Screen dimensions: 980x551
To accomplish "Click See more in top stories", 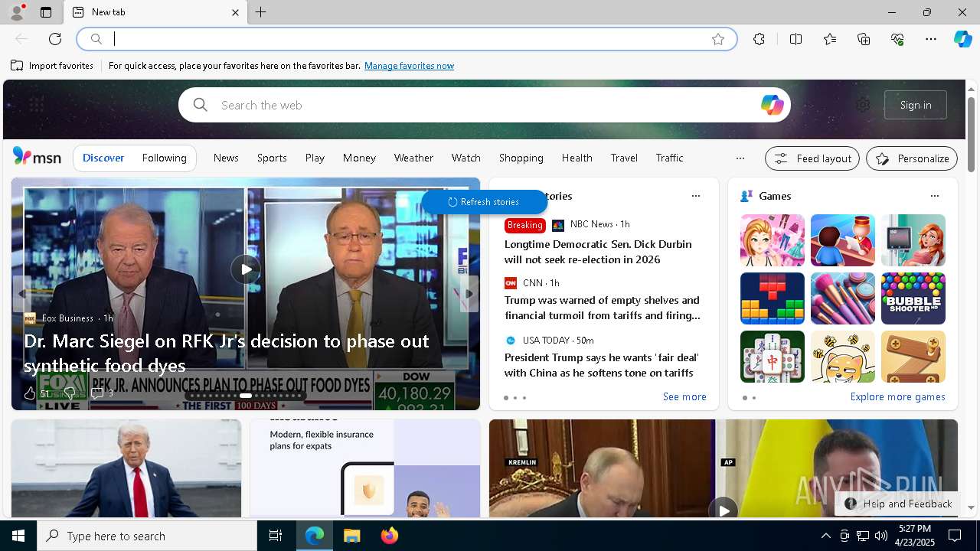I will click(x=684, y=396).
